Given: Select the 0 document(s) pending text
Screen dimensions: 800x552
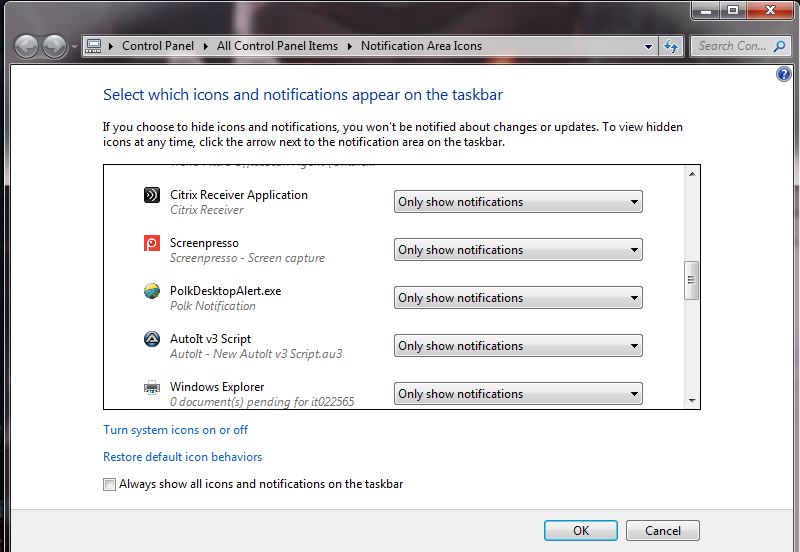Looking at the screenshot, I should click(x=262, y=402).
